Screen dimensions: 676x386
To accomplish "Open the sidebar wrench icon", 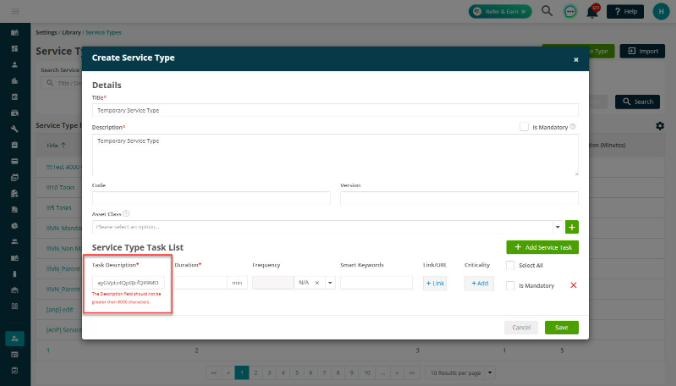I will click(x=15, y=129).
